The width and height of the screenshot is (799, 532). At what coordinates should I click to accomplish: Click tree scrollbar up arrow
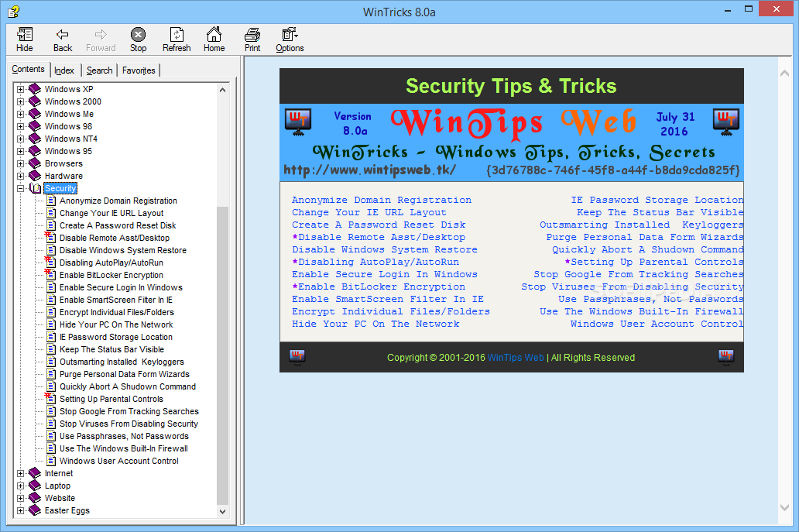222,90
